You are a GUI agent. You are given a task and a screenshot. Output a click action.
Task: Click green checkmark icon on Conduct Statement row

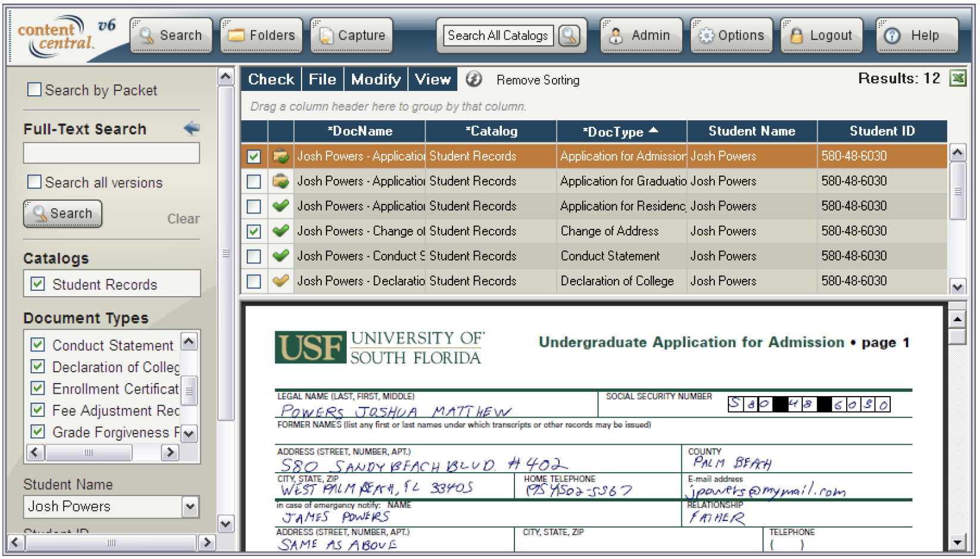pyautogui.click(x=281, y=256)
